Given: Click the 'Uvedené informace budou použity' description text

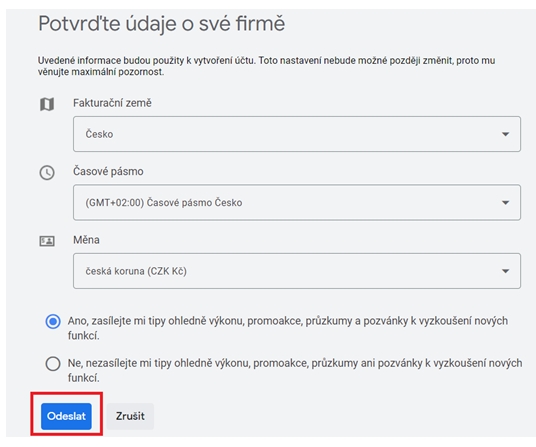Looking at the screenshot, I should 266,66.
